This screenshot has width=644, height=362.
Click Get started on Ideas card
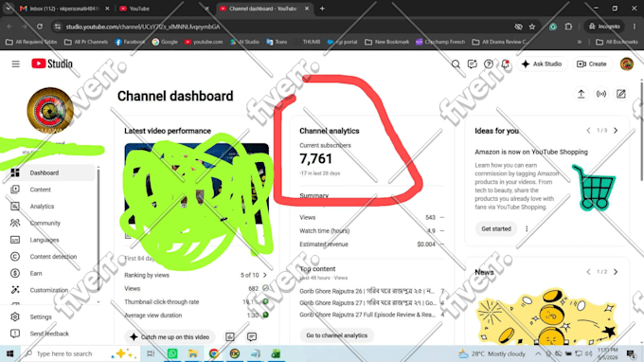click(x=496, y=229)
